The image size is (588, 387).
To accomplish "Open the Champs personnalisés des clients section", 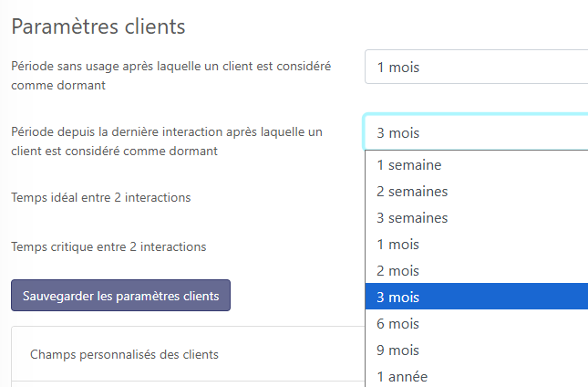I will pyautogui.click(x=124, y=354).
